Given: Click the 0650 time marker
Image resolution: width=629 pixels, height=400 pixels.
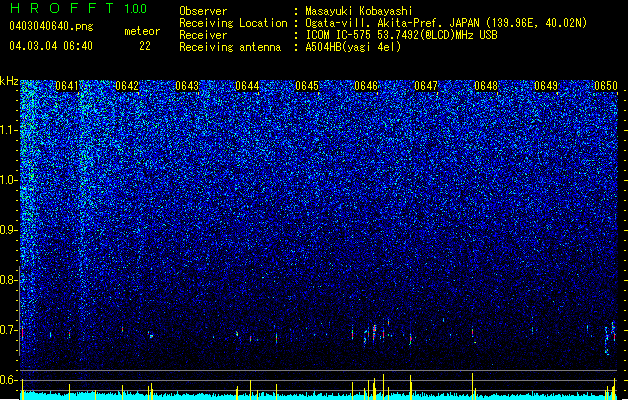Looking at the screenshot, I should (606, 86).
